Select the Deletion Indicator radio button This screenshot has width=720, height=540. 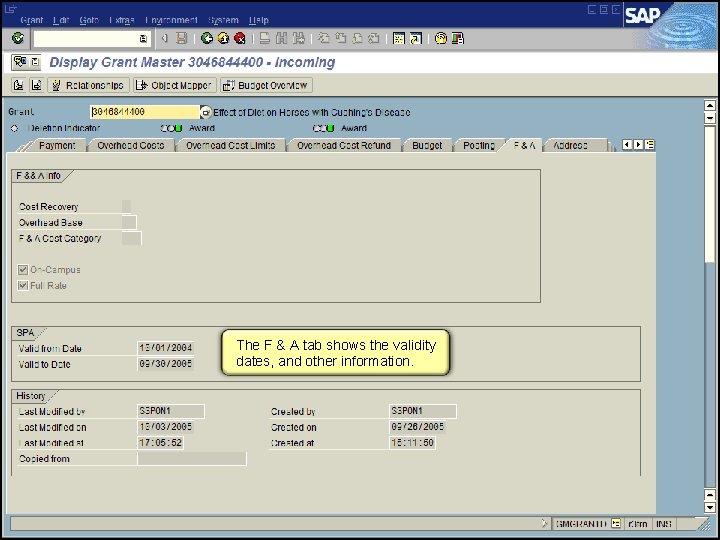(x=14, y=128)
